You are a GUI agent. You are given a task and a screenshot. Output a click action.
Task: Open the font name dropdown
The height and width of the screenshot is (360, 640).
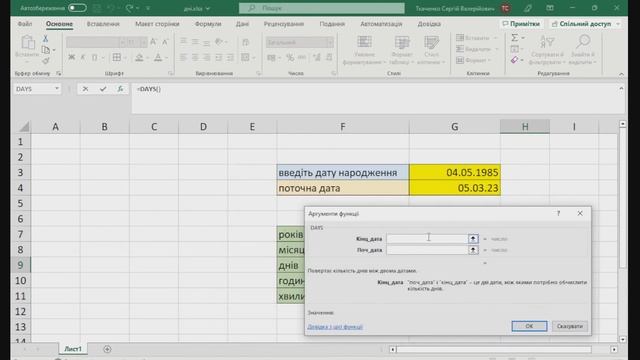pyautogui.click(x=122, y=42)
